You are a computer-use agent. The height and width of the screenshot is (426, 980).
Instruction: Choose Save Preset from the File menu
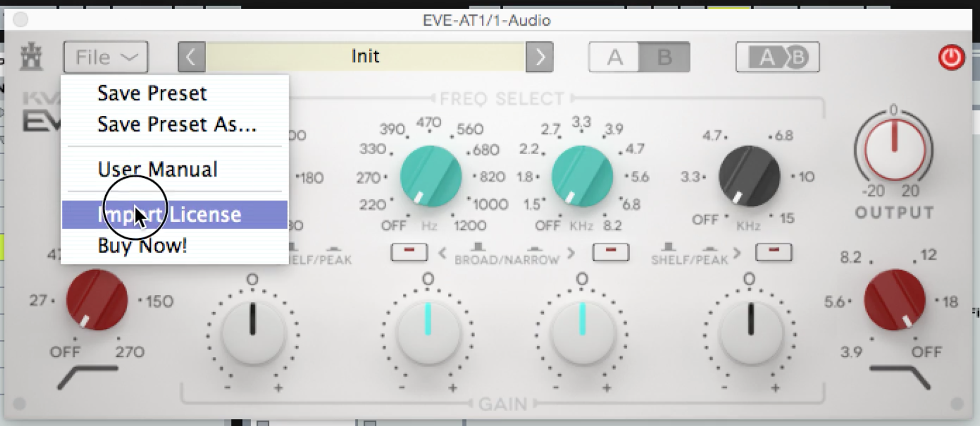pyautogui.click(x=152, y=93)
